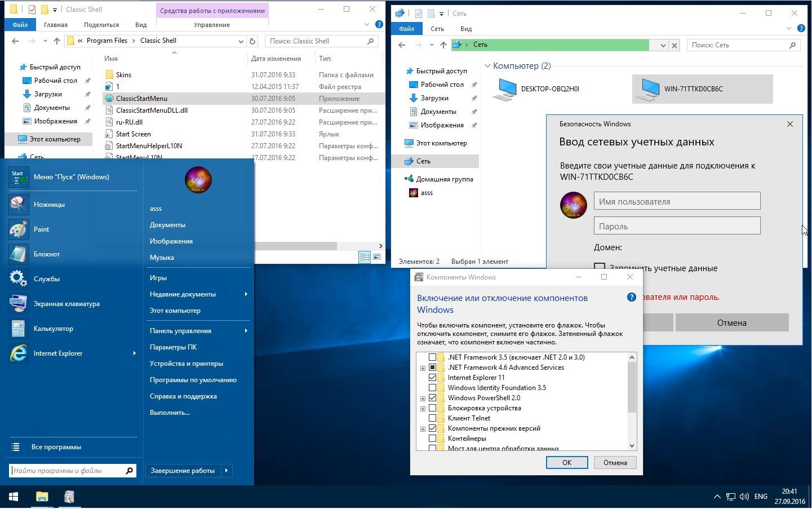The height and width of the screenshot is (509, 812).
Task: Click the search magnifier in start menu
Action: 129,471
